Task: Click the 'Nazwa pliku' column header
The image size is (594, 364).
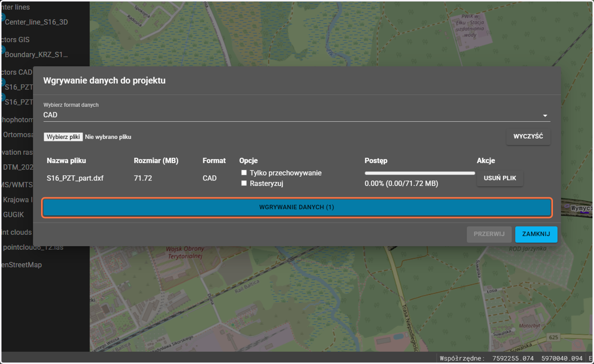Action: coord(66,161)
